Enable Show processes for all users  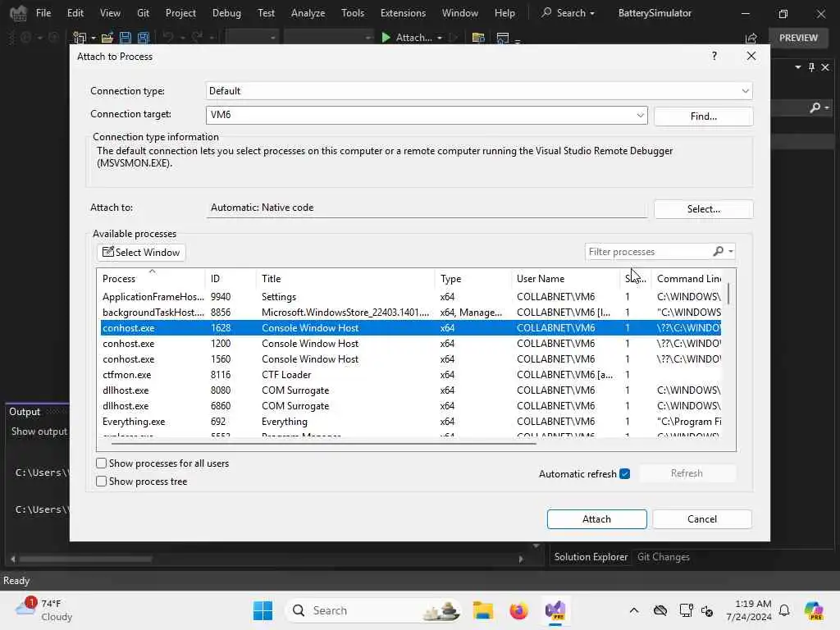pos(101,463)
